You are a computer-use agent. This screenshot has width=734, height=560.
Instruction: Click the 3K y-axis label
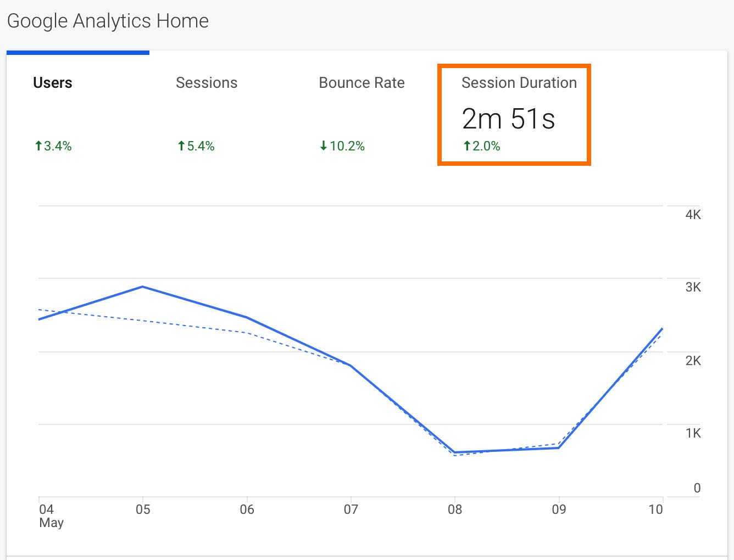click(693, 287)
